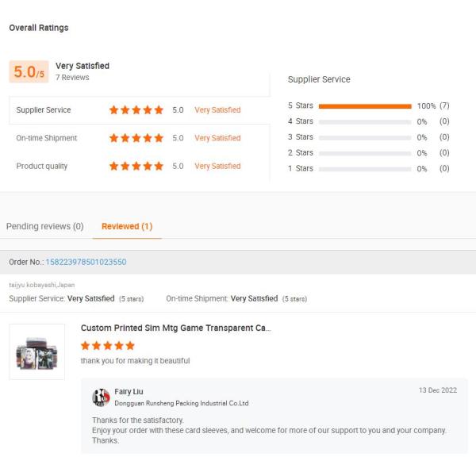Click Product quality star rating icons
This screenshot has height=476, width=476.
[x=136, y=167]
